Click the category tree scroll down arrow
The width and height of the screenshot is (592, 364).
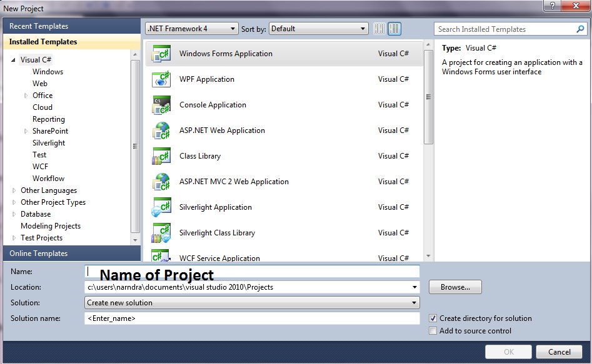click(x=135, y=240)
